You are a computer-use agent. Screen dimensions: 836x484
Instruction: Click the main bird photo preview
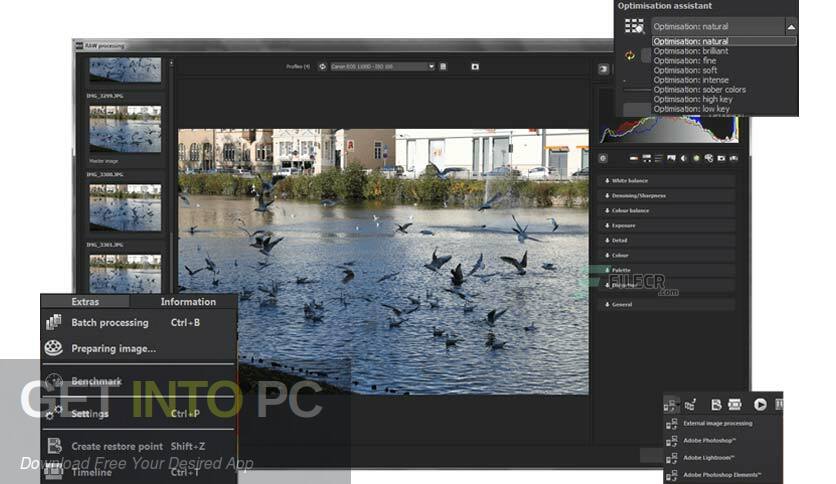(x=383, y=261)
